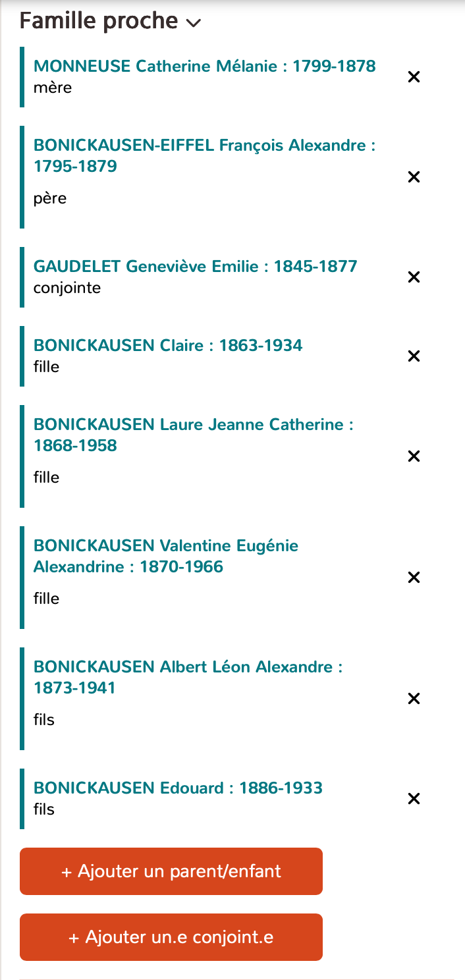Image resolution: width=465 pixels, height=980 pixels.
Task: Collapse the Famille proche section
Action: pos(194,22)
